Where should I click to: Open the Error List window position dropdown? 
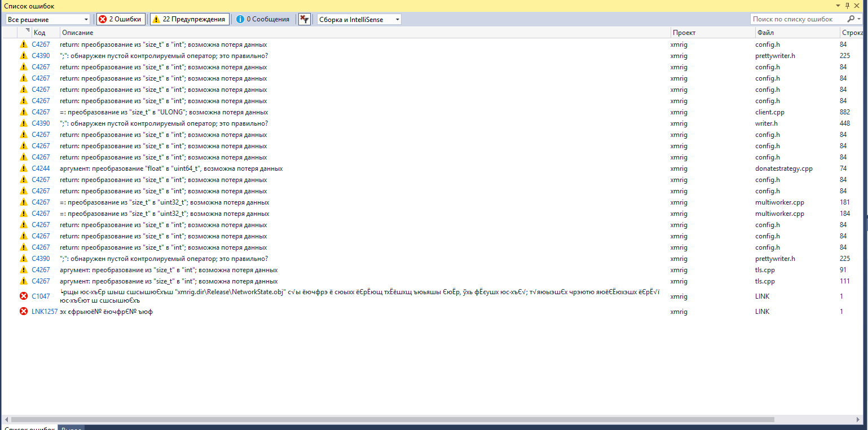tap(838, 5)
